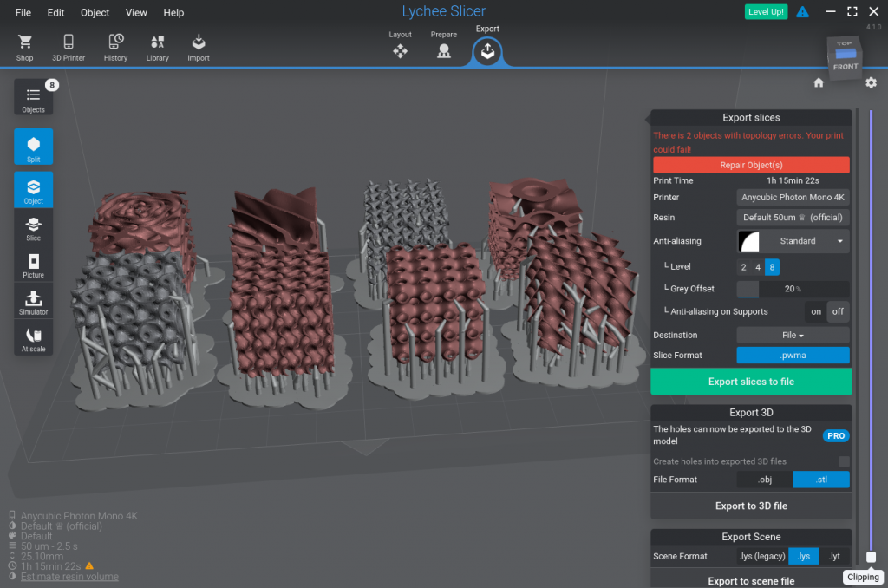
Task: Click the home view icon
Action: click(819, 82)
